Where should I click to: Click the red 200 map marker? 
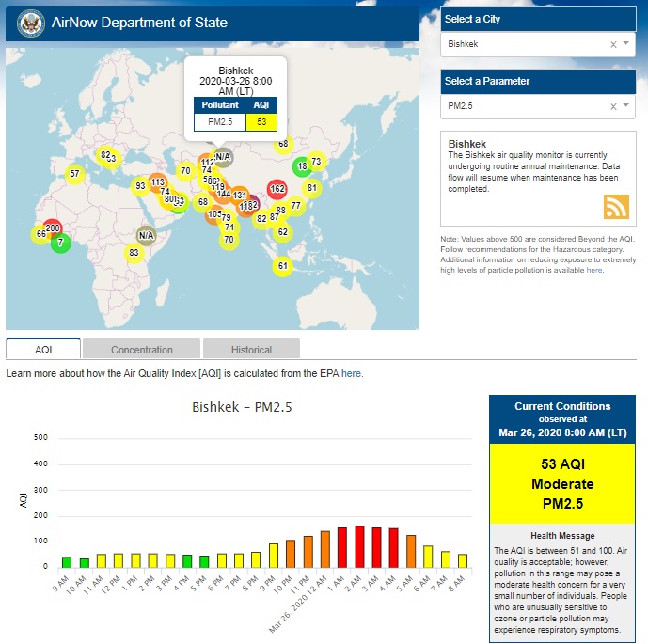53,228
